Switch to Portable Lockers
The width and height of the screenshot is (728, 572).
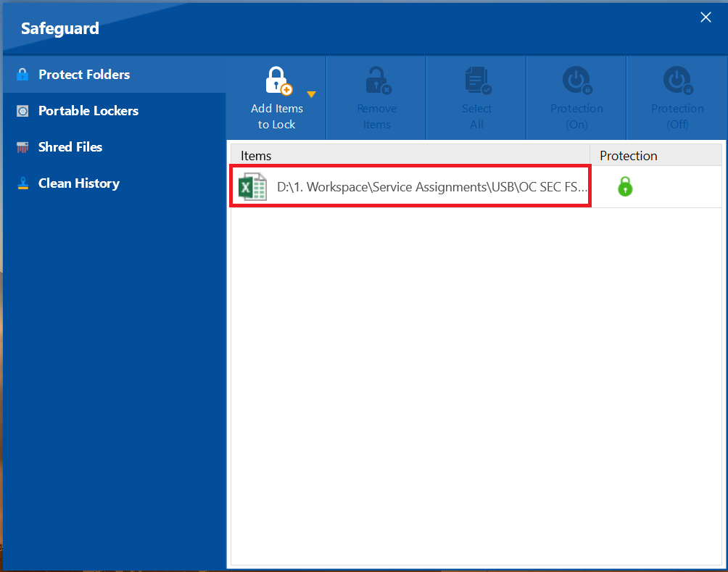point(115,110)
